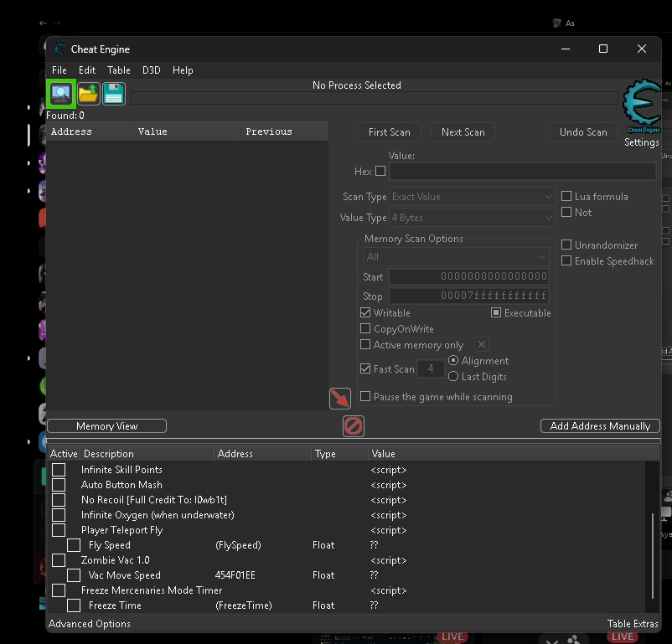Activate the No Recoil script checkbox
672x644 pixels.
tap(59, 500)
